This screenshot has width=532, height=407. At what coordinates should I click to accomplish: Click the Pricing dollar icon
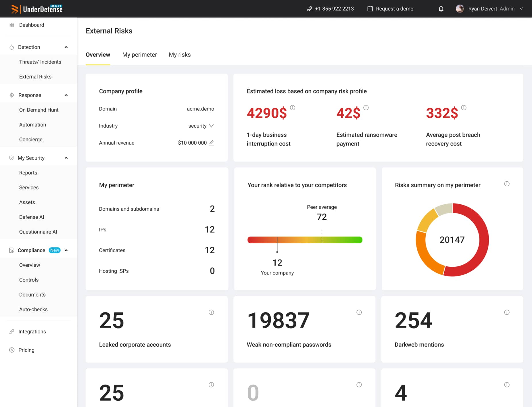[x=12, y=350]
